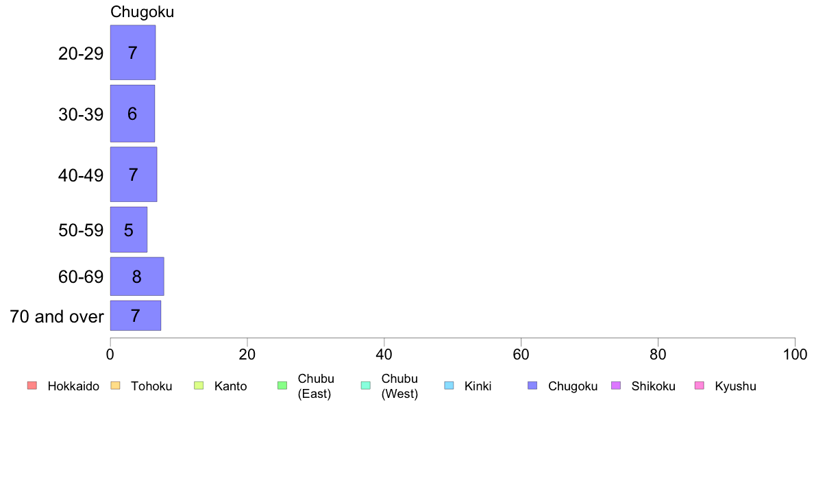814x504 pixels.
Task: Select the 50-59 bar showing 5
Action: [x=129, y=230]
